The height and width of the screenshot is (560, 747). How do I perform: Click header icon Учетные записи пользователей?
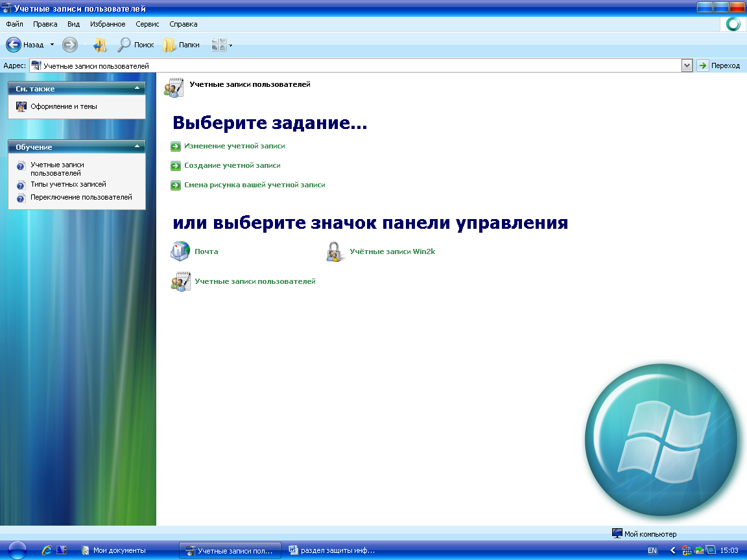tap(173, 87)
